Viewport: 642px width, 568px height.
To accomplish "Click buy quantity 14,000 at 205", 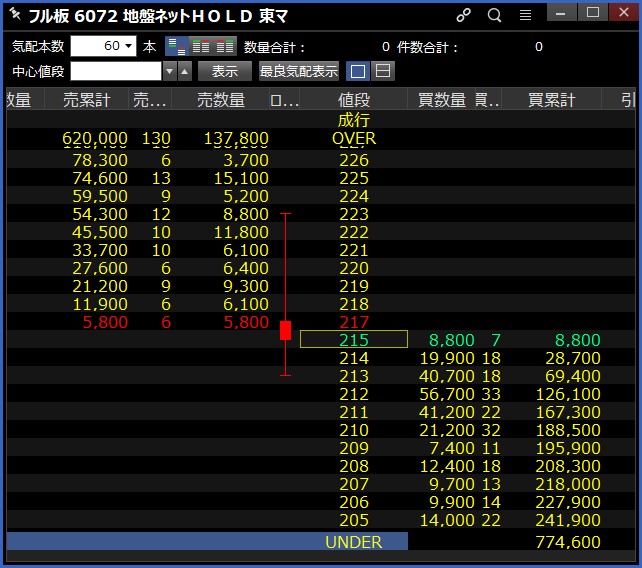I will (447, 520).
